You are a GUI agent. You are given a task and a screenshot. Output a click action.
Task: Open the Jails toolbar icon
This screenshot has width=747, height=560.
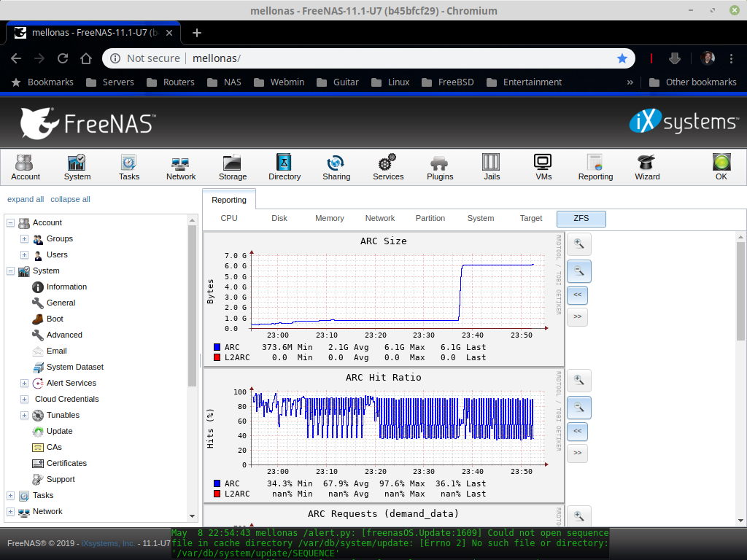(x=492, y=167)
